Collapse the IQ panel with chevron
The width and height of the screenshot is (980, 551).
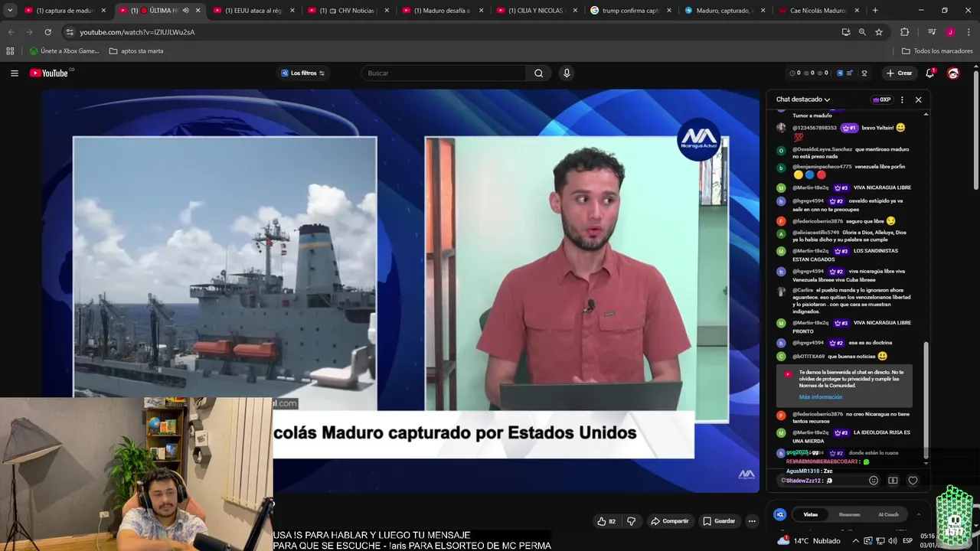[x=918, y=514]
